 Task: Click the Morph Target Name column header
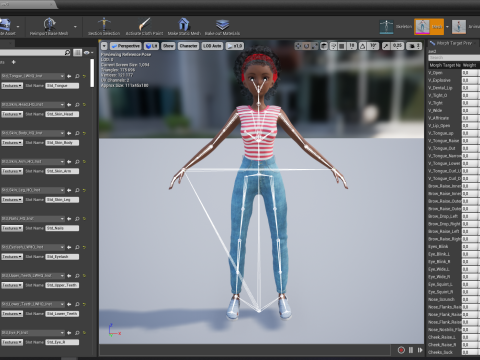coord(445,65)
